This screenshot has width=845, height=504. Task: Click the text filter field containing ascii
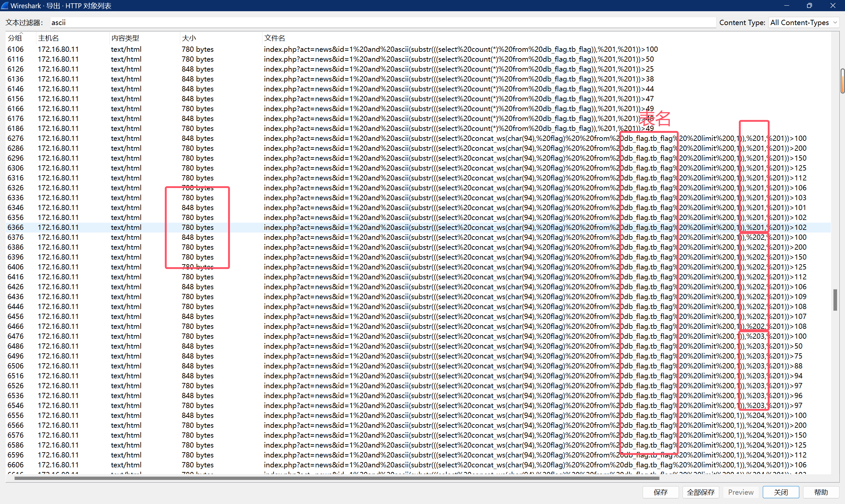(383, 22)
